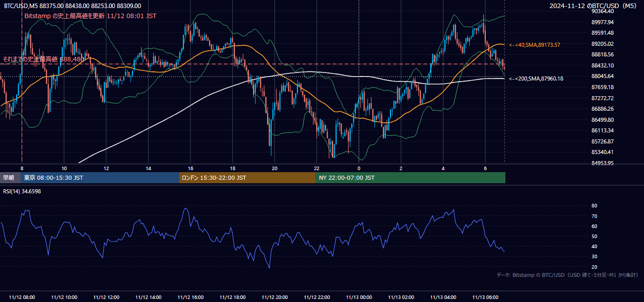Click RSI scale value 70
Viewport: 644px width, 302px height.
click(x=594, y=216)
